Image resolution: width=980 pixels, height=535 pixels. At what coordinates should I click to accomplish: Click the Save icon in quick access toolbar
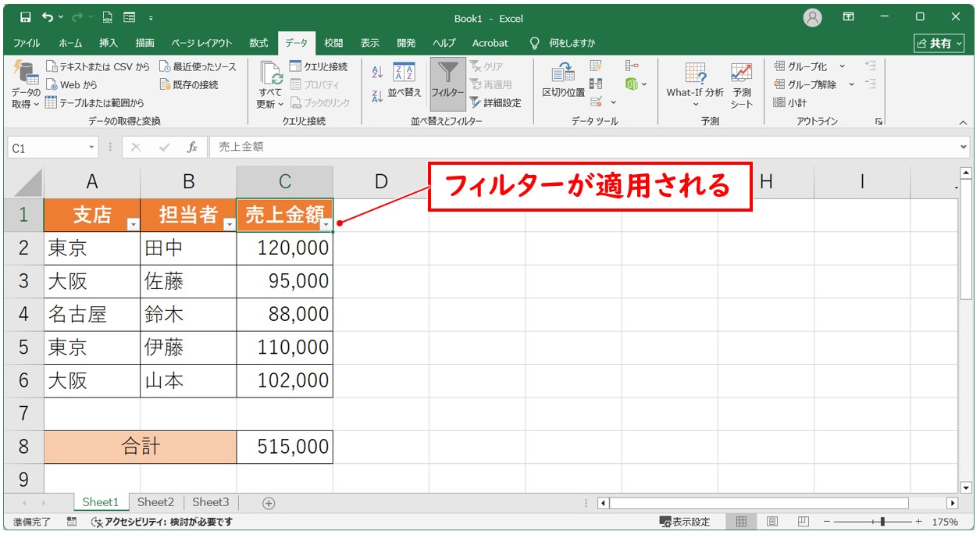(x=25, y=17)
